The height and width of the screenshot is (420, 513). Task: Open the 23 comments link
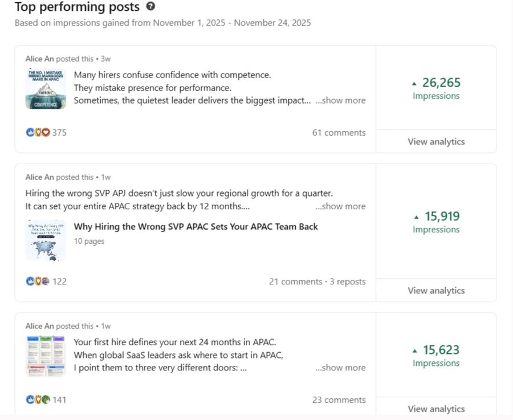click(x=339, y=399)
